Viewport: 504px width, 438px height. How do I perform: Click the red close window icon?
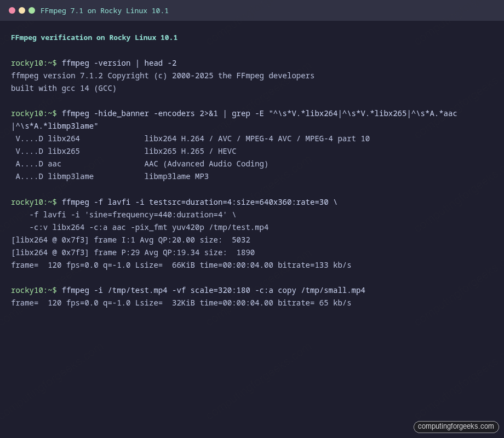tap(12, 10)
